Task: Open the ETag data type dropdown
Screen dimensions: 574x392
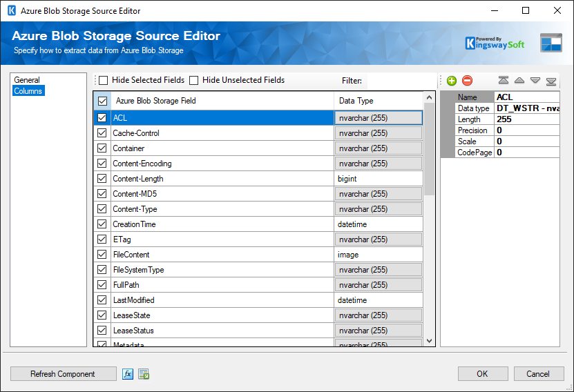Action: pyautogui.click(x=379, y=239)
